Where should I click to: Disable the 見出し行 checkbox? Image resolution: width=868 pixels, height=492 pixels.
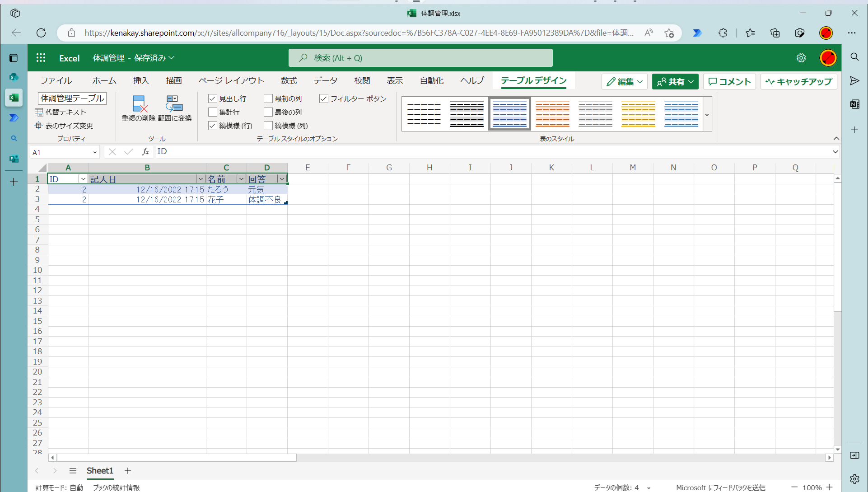point(212,98)
